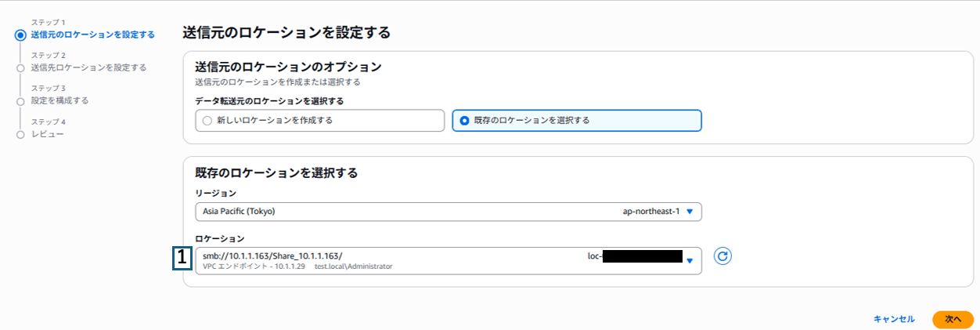
Task: Select 既存のロケーションを選択する radio option
Action: (464, 121)
